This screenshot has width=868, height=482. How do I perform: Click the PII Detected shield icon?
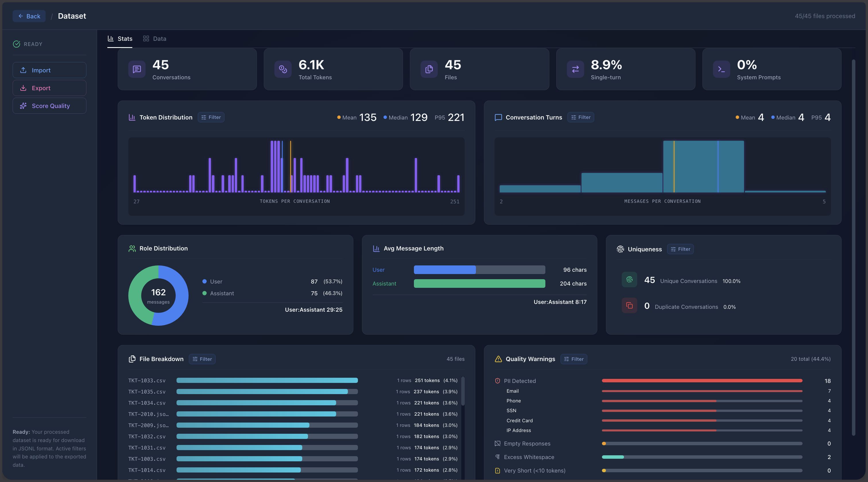(498, 381)
